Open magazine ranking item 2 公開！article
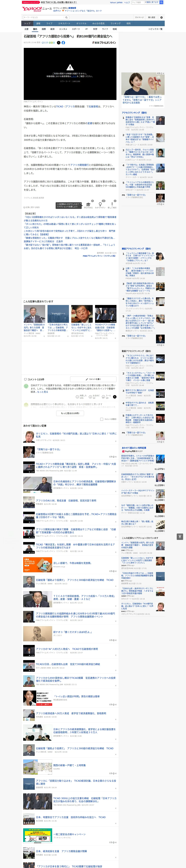Viewport: 186px width, 868px height. point(140,272)
